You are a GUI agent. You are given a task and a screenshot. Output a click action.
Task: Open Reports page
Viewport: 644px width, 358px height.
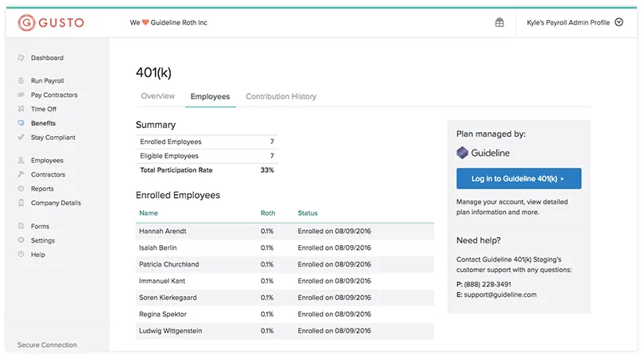click(x=42, y=189)
